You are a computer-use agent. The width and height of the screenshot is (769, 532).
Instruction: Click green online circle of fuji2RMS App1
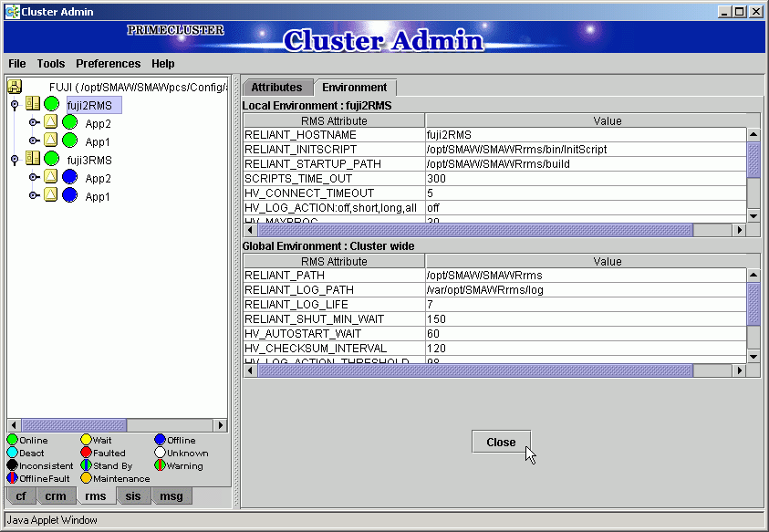pyautogui.click(x=70, y=141)
